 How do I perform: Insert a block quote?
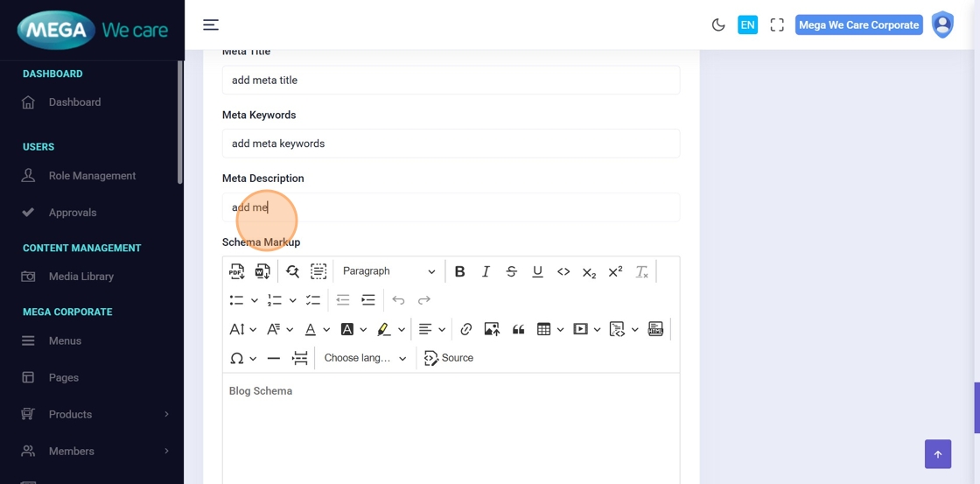(x=518, y=329)
